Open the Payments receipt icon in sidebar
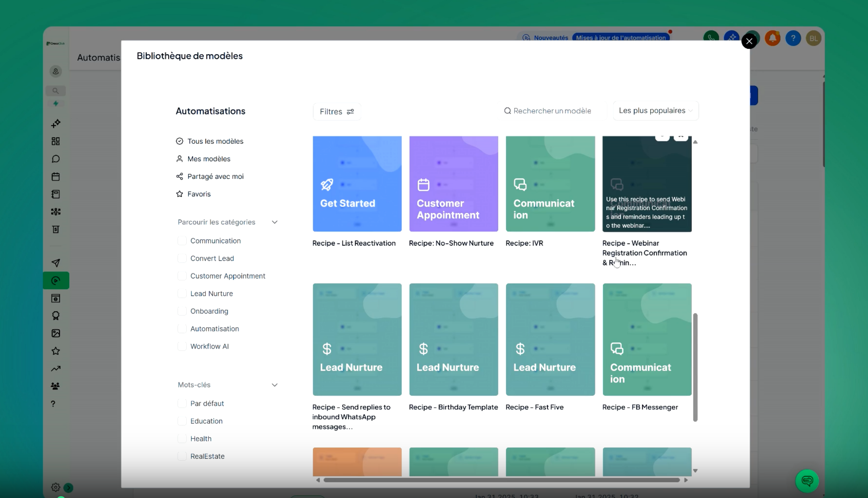This screenshot has height=498, width=868. click(56, 229)
